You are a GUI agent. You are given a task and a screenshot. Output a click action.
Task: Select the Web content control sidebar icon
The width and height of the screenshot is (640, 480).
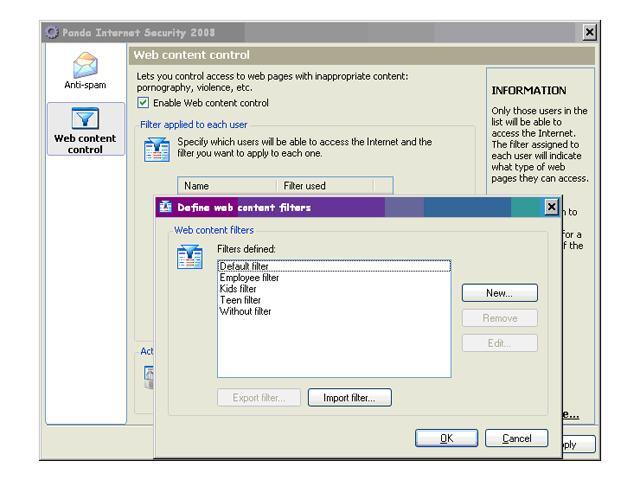coord(85,119)
